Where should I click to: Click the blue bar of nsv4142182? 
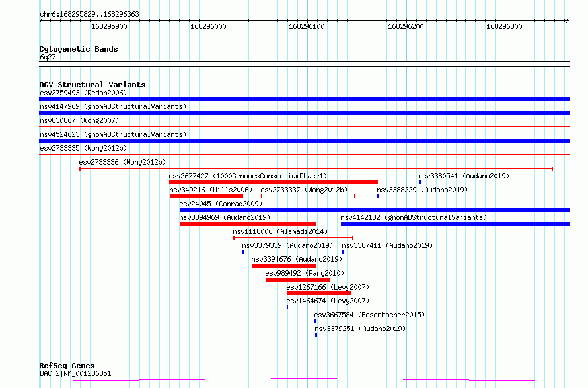point(455,224)
